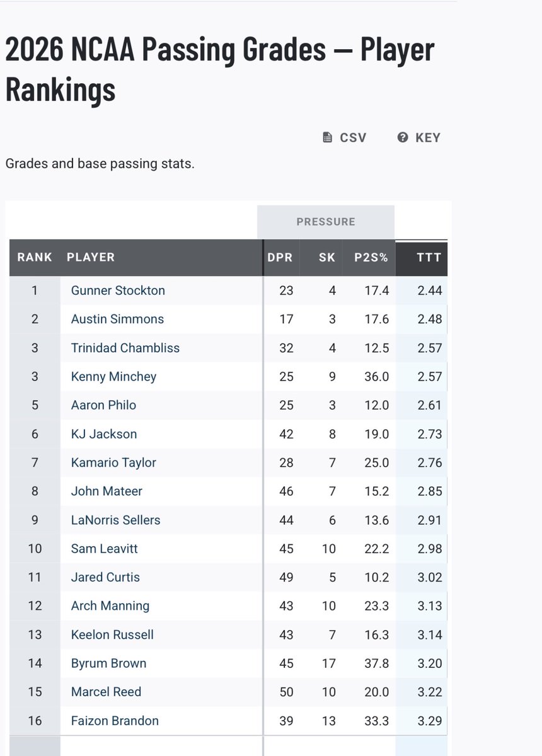542x756 pixels.
Task: Click the KEY question mark icon
Action: tap(403, 137)
